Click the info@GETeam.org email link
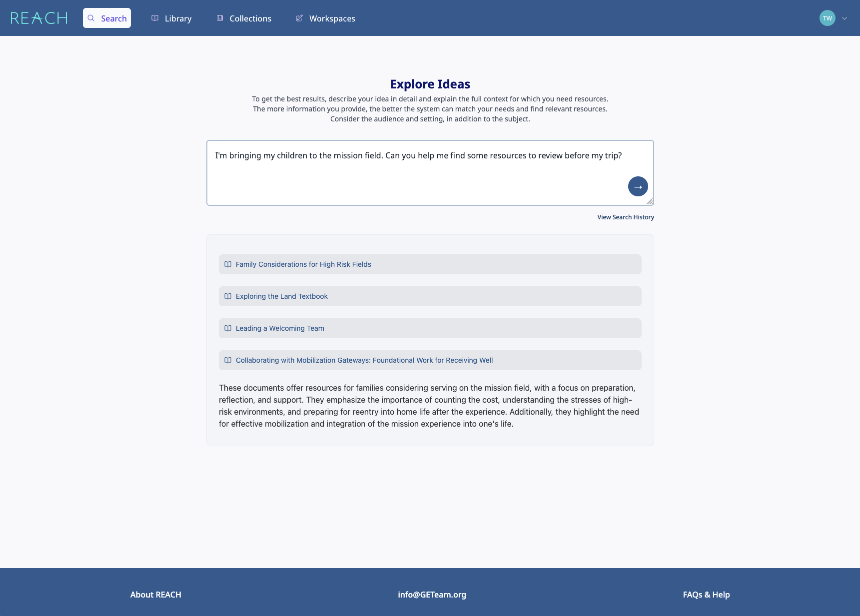Image resolution: width=860 pixels, height=616 pixels. [432, 595]
